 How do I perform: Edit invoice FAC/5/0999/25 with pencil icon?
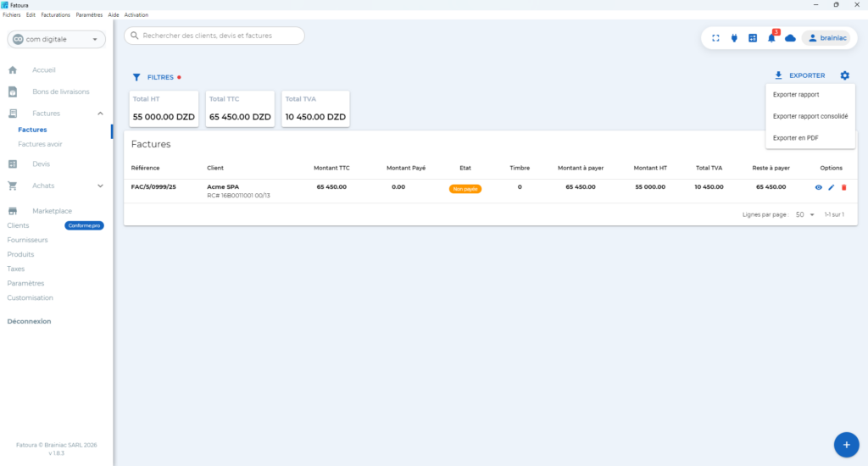pos(831,187)
